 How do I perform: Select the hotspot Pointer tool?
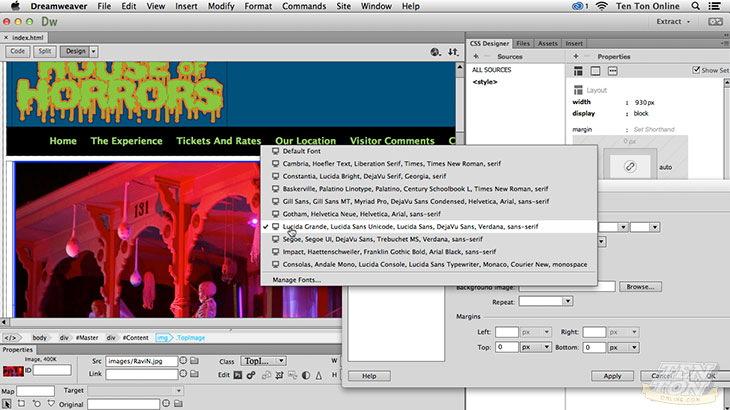7,404
